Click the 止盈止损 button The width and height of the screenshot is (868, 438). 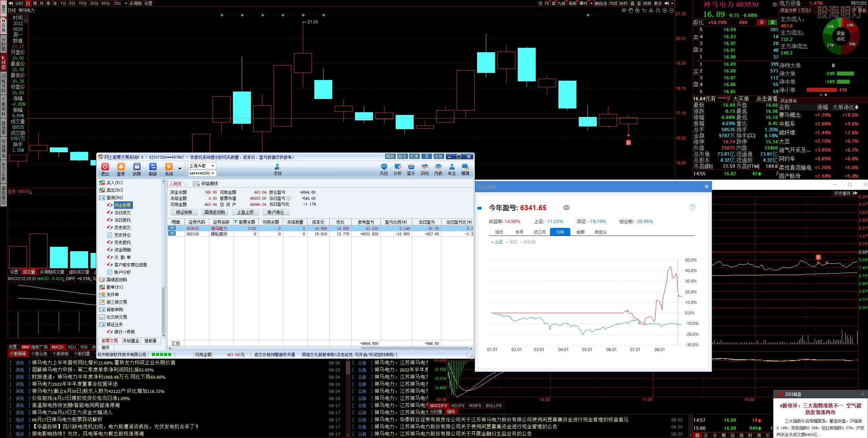(245, 212)
